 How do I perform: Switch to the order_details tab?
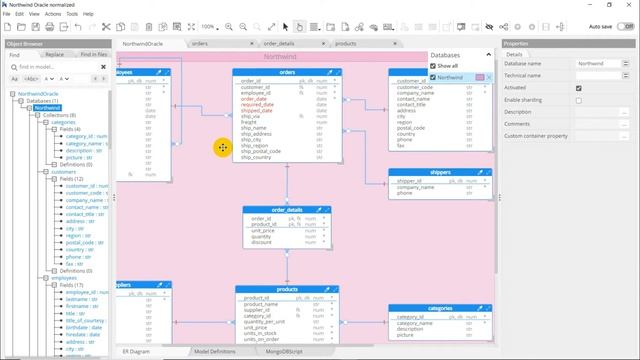[279, 44]
